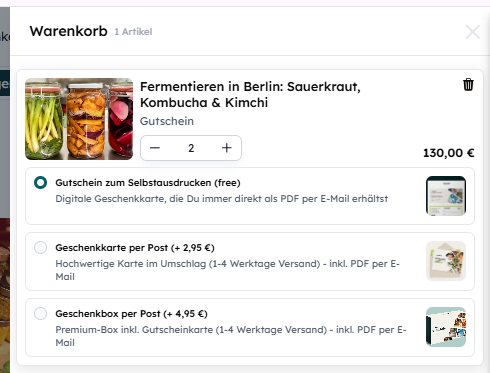The width and height of the screenshot is (490, 373).
Task: Click the Geschenkkarte per Post (+ 2,95 €) label
Action: click(x=135, y=248)
